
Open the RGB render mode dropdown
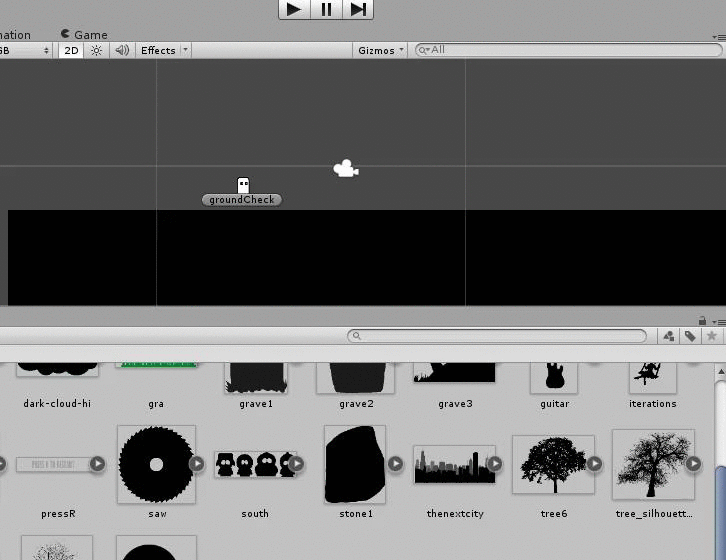[24, 50]
